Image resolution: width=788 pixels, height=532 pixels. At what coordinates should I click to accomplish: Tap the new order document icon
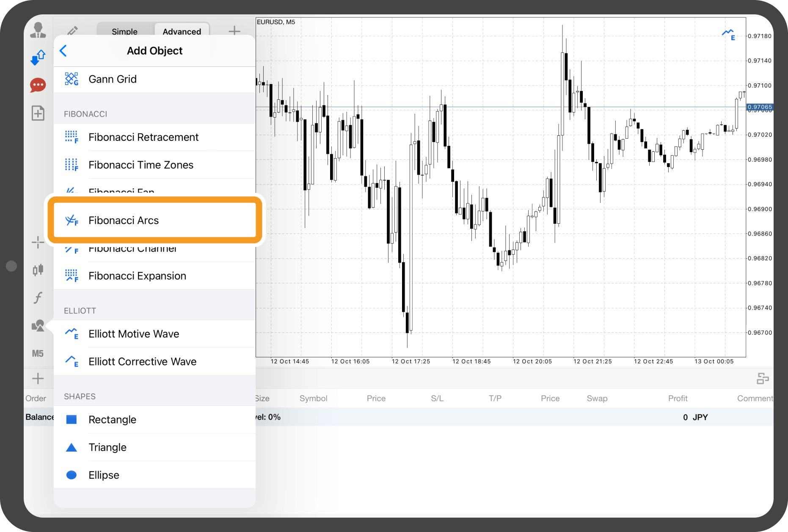[x=38, y=113]
